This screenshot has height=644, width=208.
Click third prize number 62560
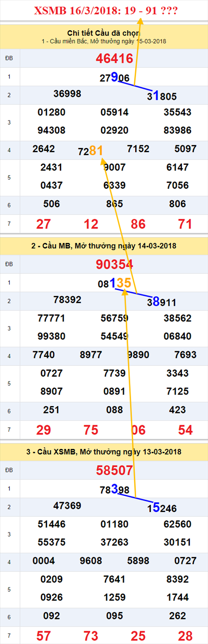pos(177,524)
